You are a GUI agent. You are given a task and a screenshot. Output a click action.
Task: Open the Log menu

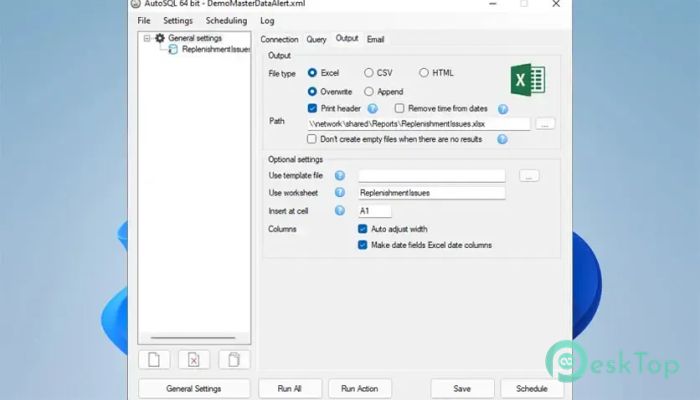[267, 21]
